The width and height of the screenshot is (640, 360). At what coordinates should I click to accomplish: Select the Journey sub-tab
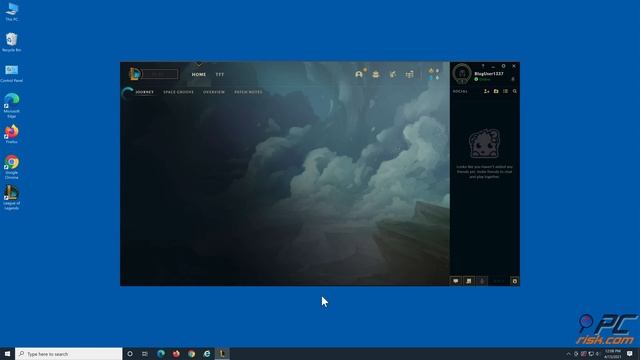point(144,92)
